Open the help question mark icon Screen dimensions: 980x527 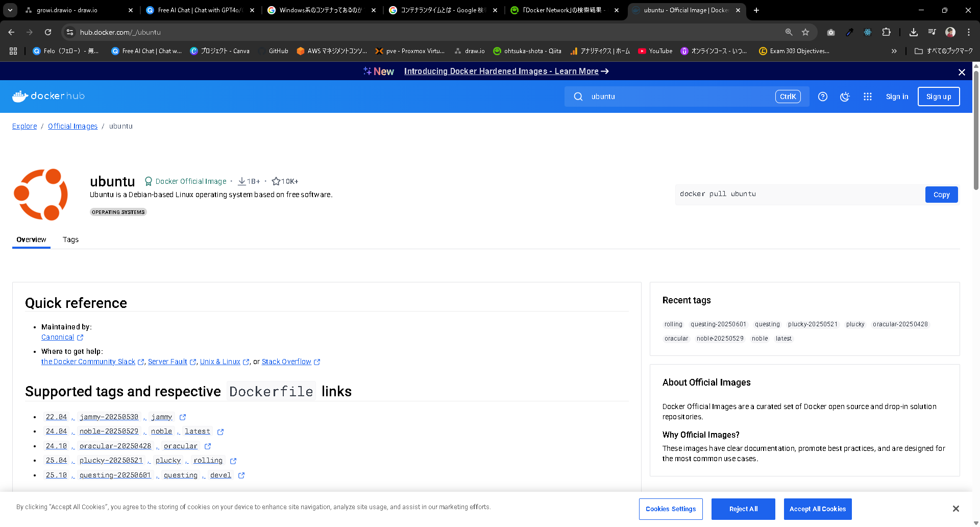point(822,97)
